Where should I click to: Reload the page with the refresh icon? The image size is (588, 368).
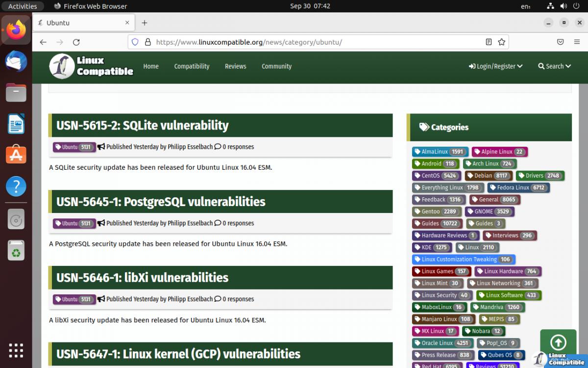tap(76, 42)
